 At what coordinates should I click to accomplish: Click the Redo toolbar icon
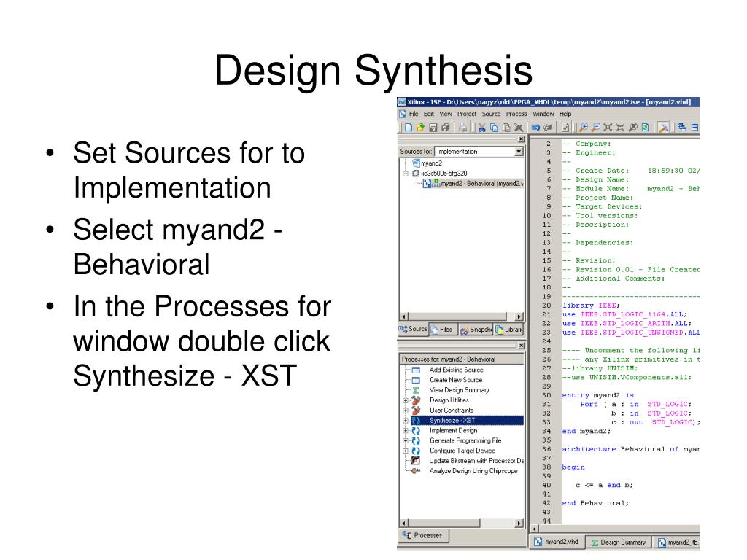pos(548,127)
